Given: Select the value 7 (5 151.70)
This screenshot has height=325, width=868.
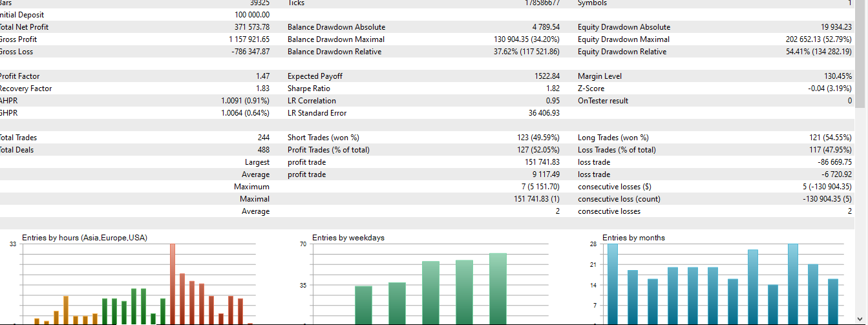Looking at the screenshot, I should (540, 187).
